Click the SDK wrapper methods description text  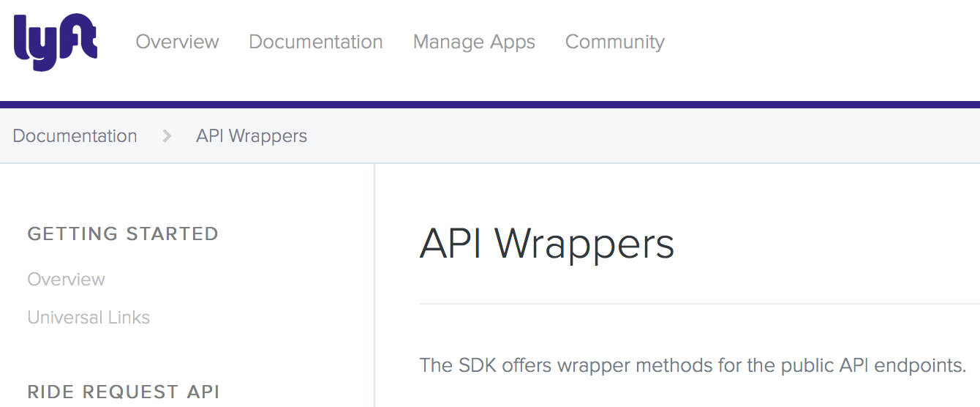pyautogui.click(x=693, y=365)
